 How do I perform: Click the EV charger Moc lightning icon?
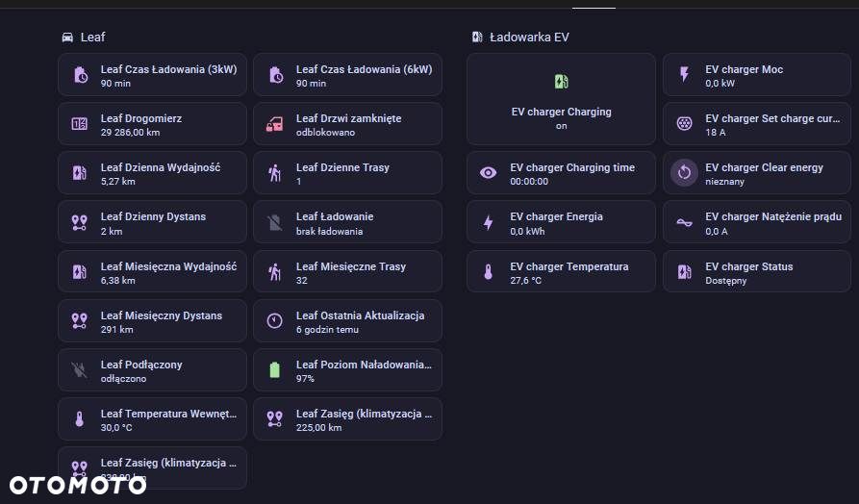(684, 74)
